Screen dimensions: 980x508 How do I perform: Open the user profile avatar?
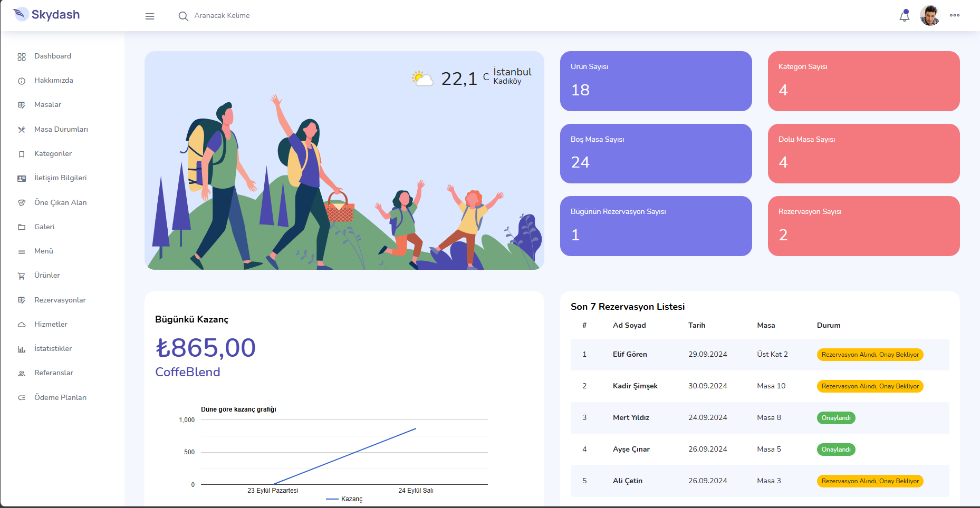pyautogui.click(x=929, y=15)
